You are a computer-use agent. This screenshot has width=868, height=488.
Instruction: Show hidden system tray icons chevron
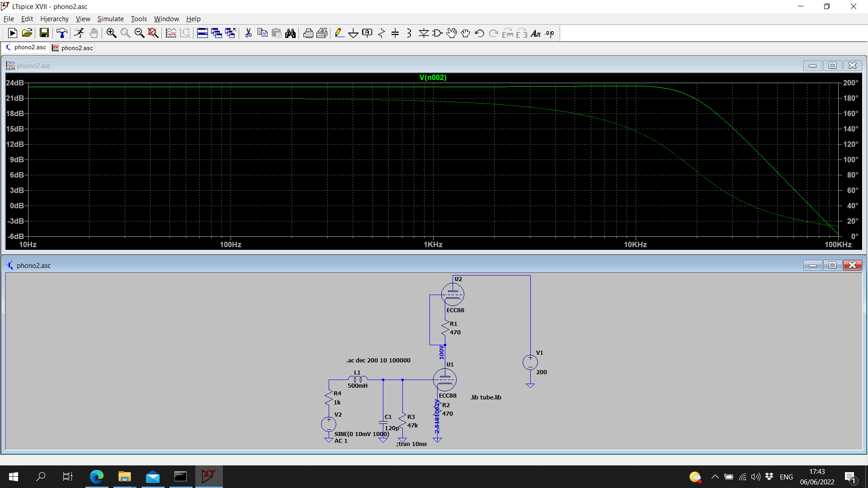point(715,477)
